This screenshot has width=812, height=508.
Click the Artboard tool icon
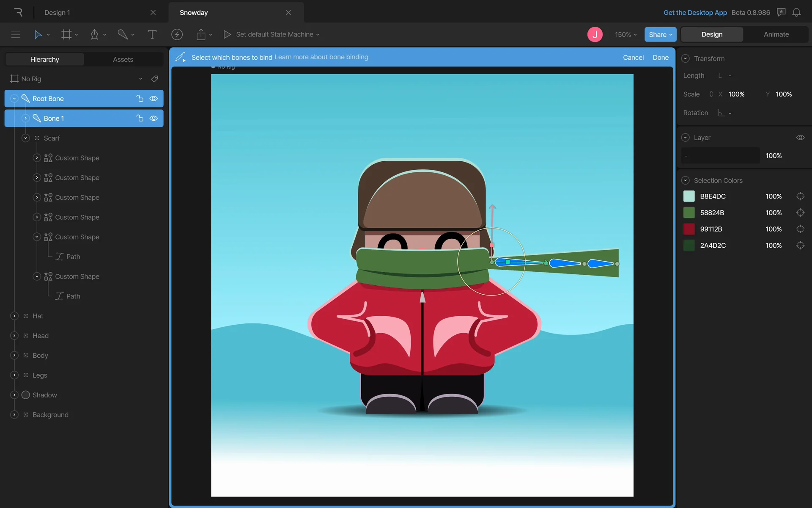click(x=66, y=34)
